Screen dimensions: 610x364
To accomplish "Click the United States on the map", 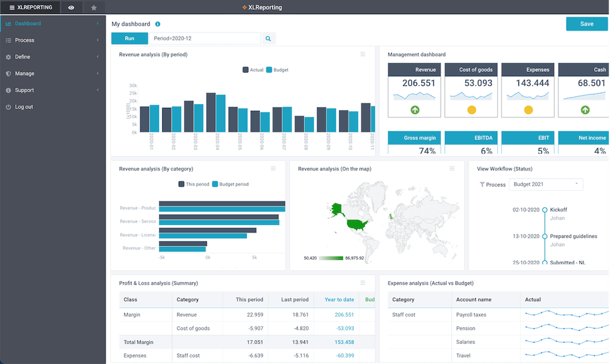I will click(x=357, y=224).
